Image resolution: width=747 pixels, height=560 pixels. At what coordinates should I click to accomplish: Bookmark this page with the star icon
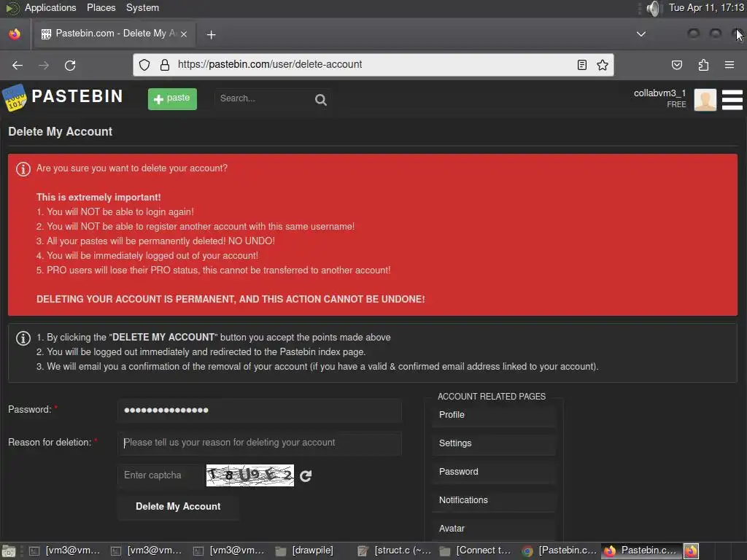click(603, 65)
